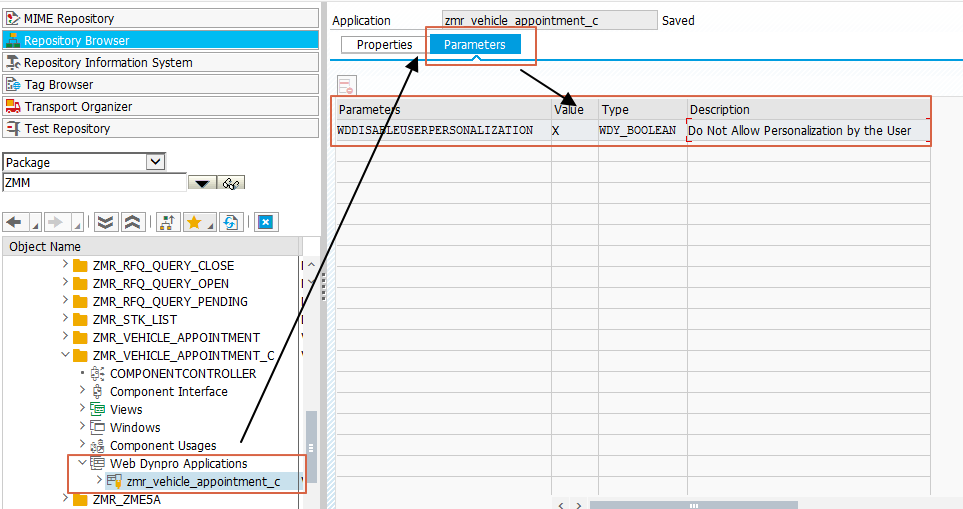Click the ZMR_STK_LIST folder icon
Screen dimensions: 963x509
coord(80,320)
